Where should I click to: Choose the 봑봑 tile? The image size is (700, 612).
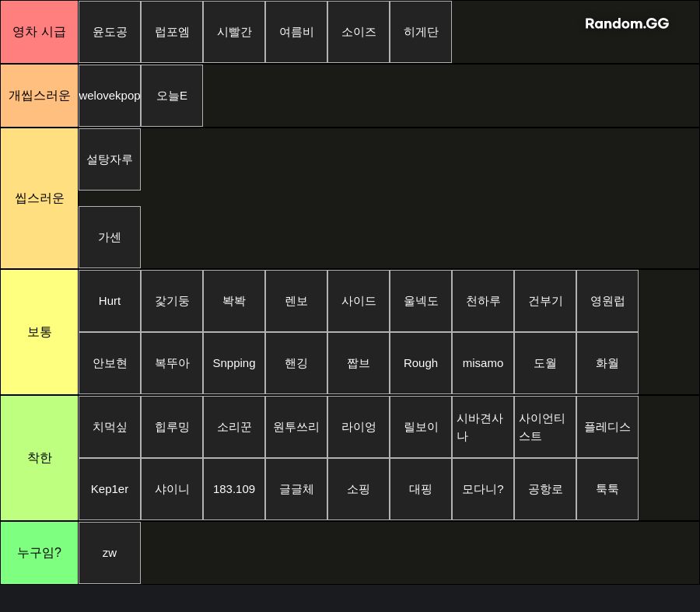(x=234, y=301)
